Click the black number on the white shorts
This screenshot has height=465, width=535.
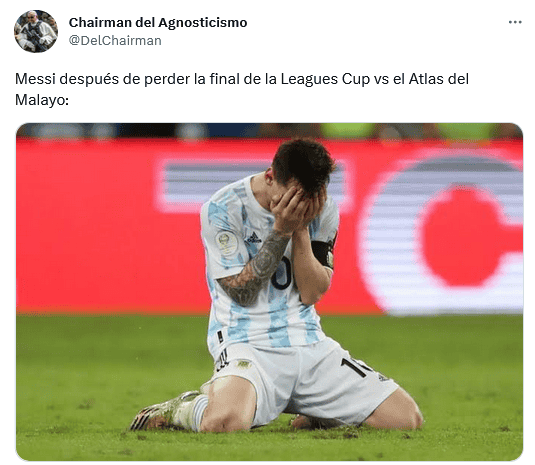click(355, 366)
